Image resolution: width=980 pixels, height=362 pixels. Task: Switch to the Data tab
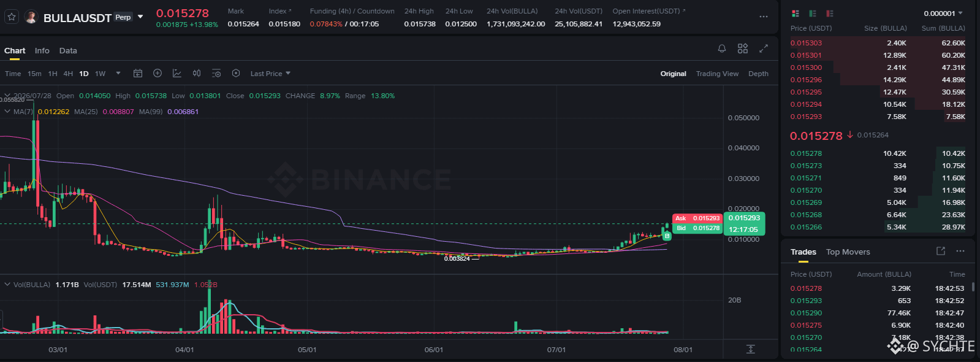[68, 51]
